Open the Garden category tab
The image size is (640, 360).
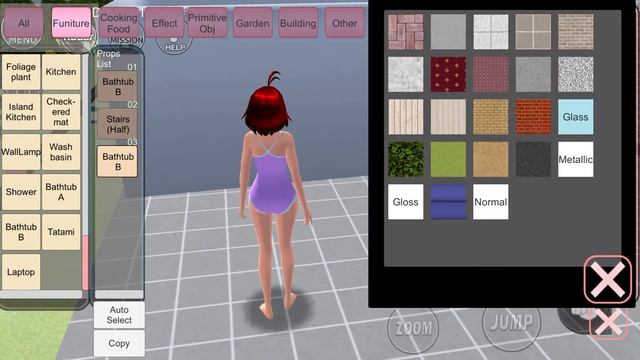pos(253,23)
